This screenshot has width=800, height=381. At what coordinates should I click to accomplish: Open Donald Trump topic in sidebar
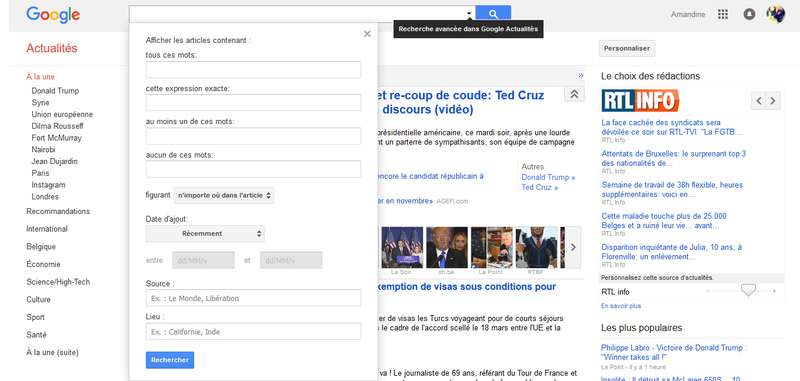(x=55, y=91)
